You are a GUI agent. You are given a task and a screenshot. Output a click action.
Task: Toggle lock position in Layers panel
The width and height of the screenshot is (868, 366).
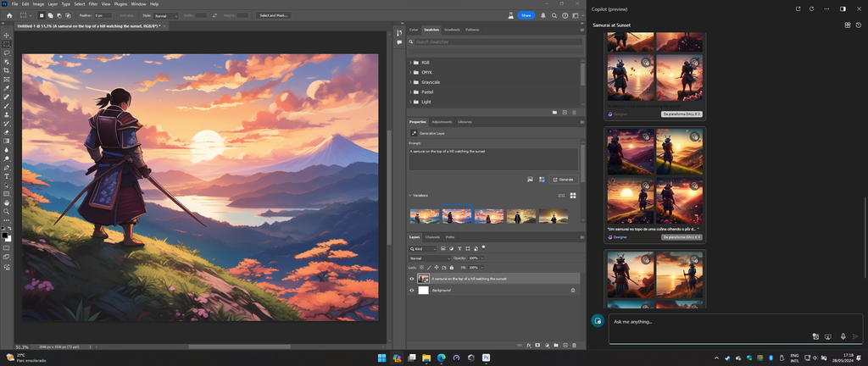[437, 267]
